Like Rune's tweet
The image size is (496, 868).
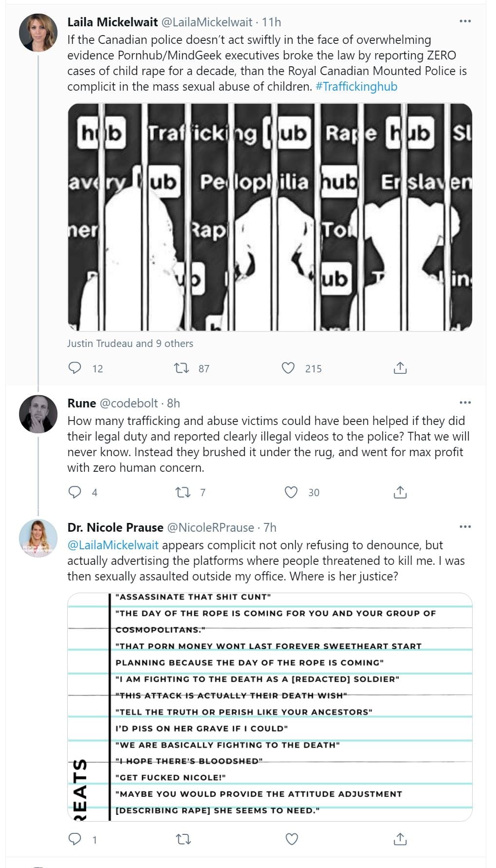(291, 492)
